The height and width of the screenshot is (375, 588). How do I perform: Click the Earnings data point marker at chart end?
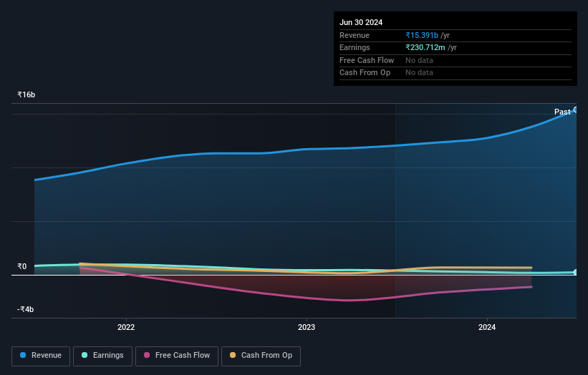[576, 273]
